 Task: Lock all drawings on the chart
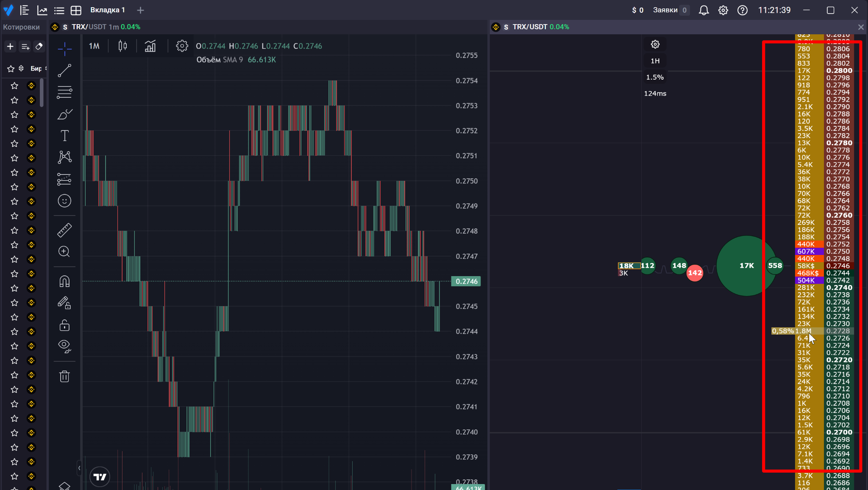64,325
